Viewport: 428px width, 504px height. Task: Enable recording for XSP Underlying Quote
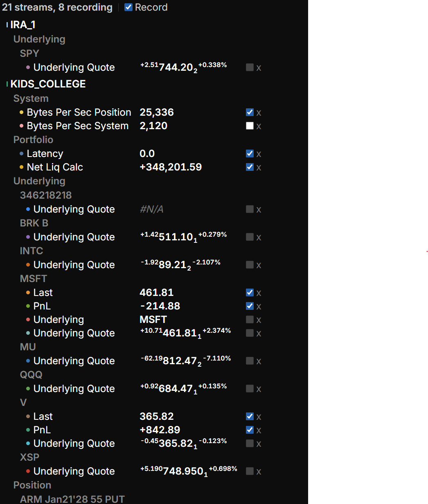[250, 471]
